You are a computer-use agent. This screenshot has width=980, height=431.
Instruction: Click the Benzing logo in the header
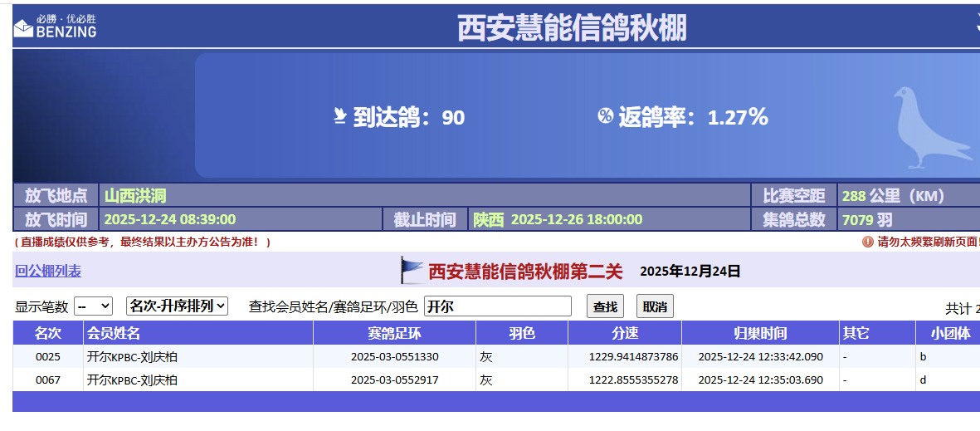55,27
